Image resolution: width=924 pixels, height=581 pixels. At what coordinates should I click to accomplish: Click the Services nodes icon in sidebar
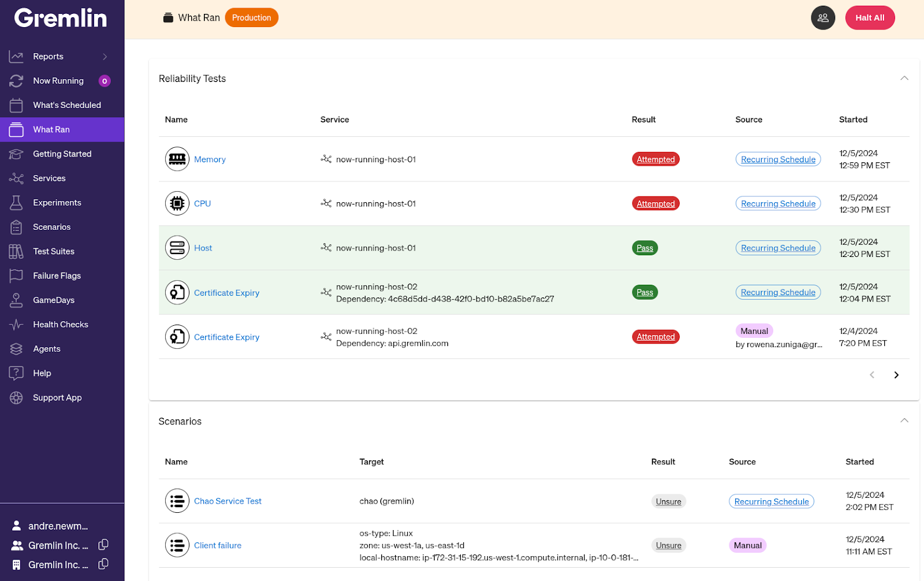(16, 178)
